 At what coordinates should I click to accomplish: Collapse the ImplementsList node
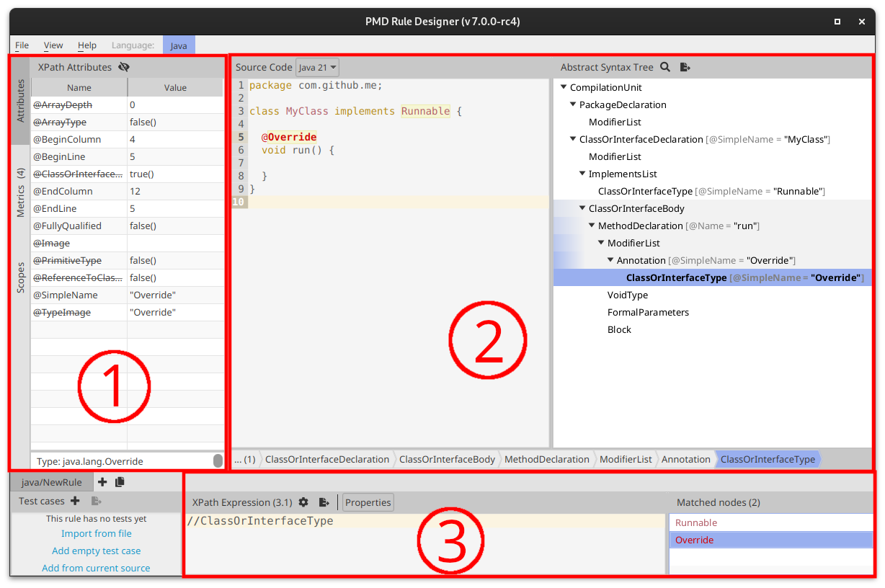pyautogui.click(x=582, y=174)
